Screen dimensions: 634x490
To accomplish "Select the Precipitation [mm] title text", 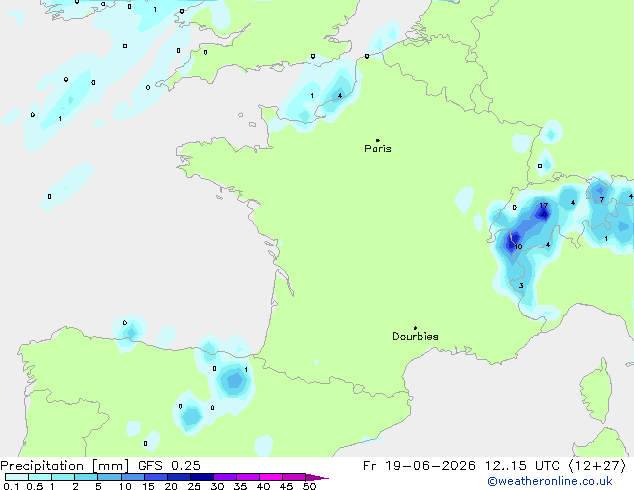I will tap(65, 466).
